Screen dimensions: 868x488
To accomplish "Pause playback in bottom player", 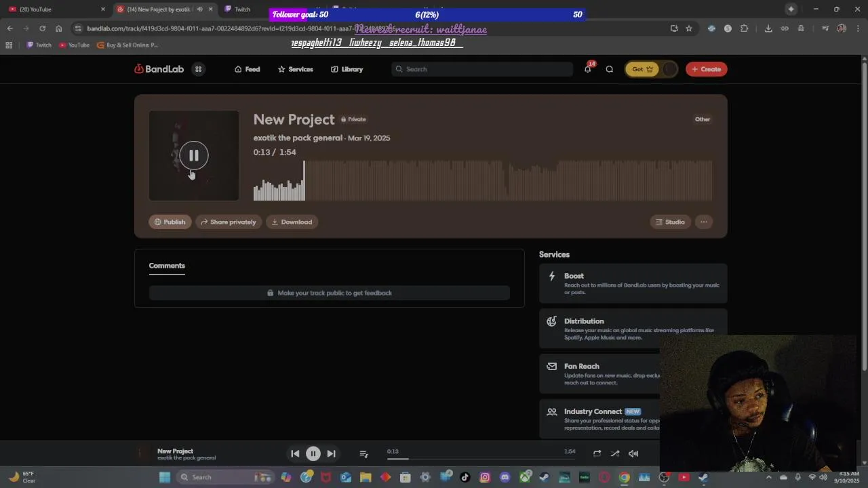I will (313, 453).
